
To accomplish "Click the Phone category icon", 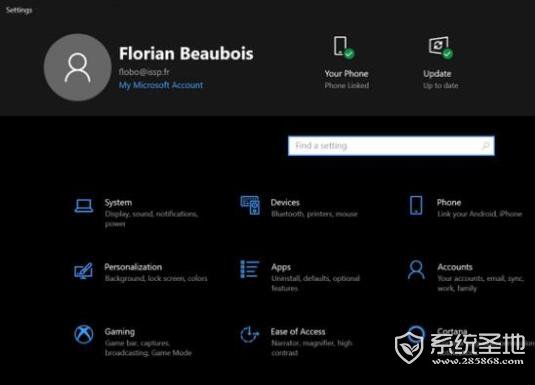I will pos(416,205).
